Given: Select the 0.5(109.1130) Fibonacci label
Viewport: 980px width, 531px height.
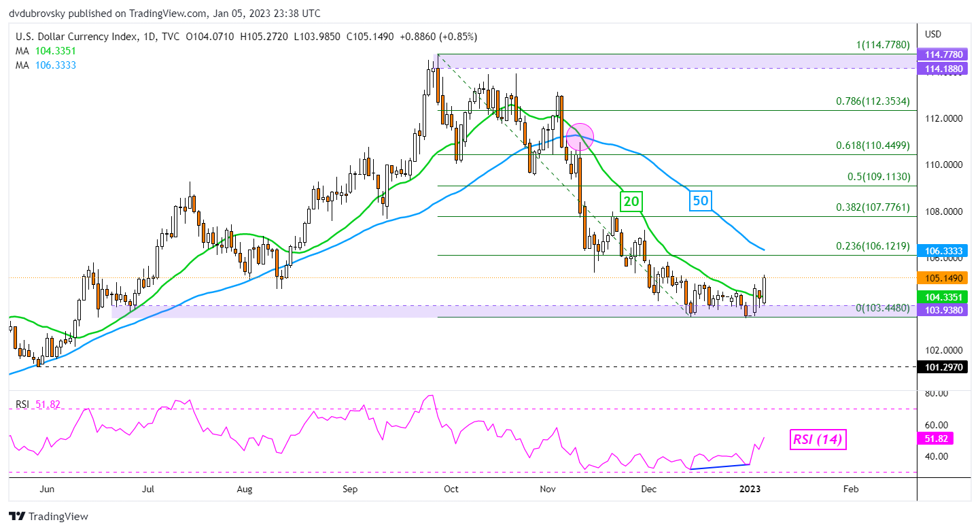Looking at the screenshot, I should 878,177.
